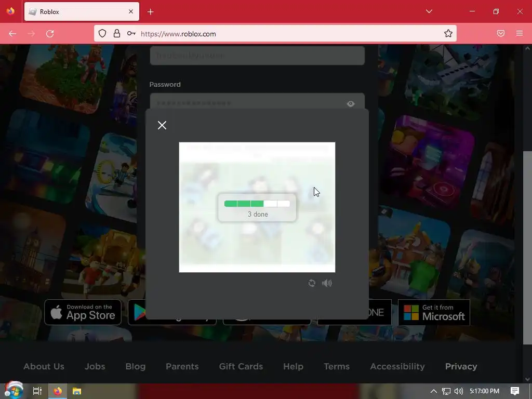532x399 pixels.
Task: Open the Terms footer link
Action: pos(337,366)
